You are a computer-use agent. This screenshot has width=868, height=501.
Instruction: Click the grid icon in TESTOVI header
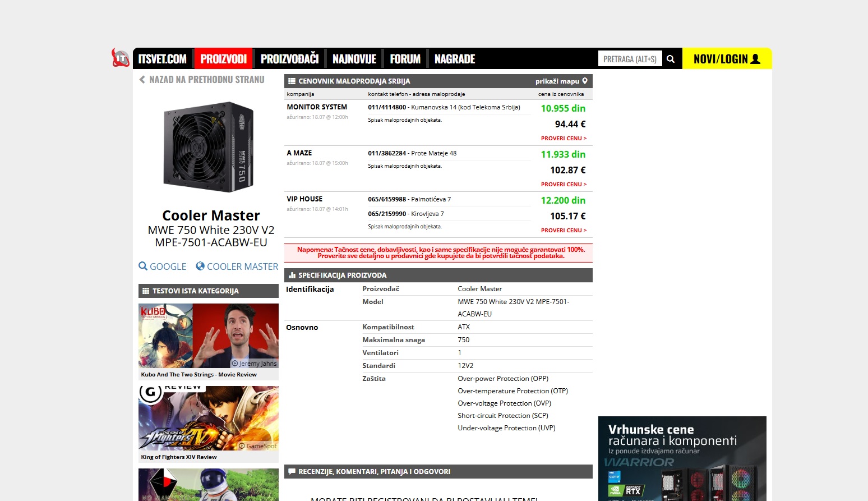(x=146, y=291)
